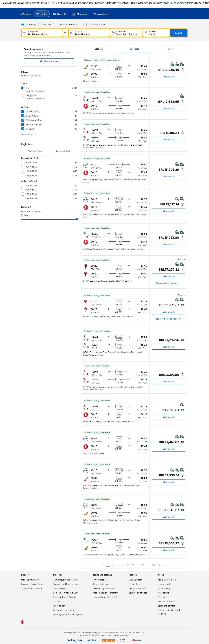Viewport: 209px width, 644px height.
Task: Click the UK flag language selector
Action: click(x=22, y=622)
